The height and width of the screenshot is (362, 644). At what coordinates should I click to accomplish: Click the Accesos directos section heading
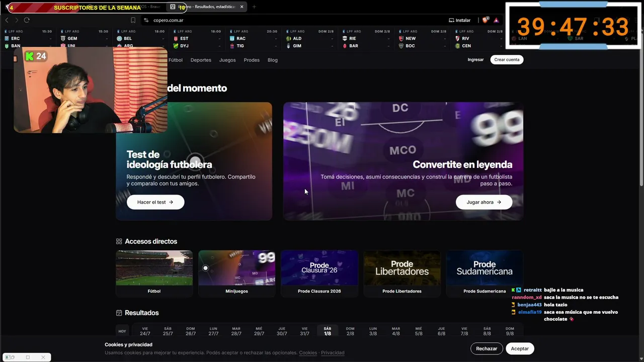point(151,241)
